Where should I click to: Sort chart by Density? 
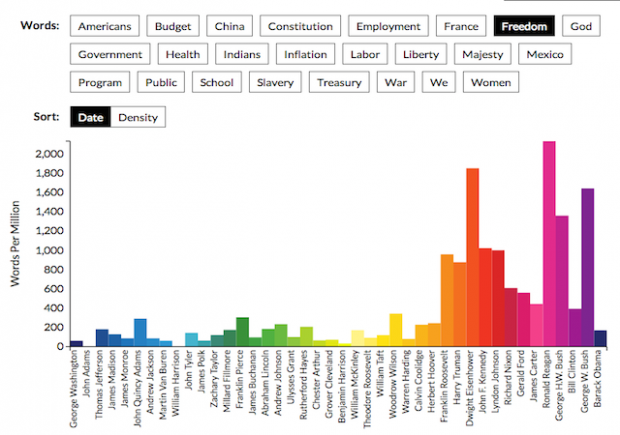pos(138,118)
